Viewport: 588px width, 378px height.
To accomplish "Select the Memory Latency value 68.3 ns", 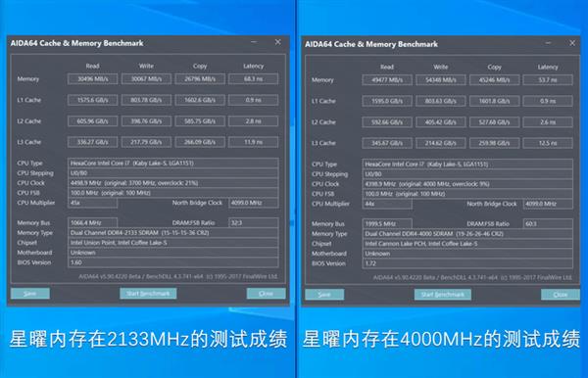I will [x=254, y=79].
